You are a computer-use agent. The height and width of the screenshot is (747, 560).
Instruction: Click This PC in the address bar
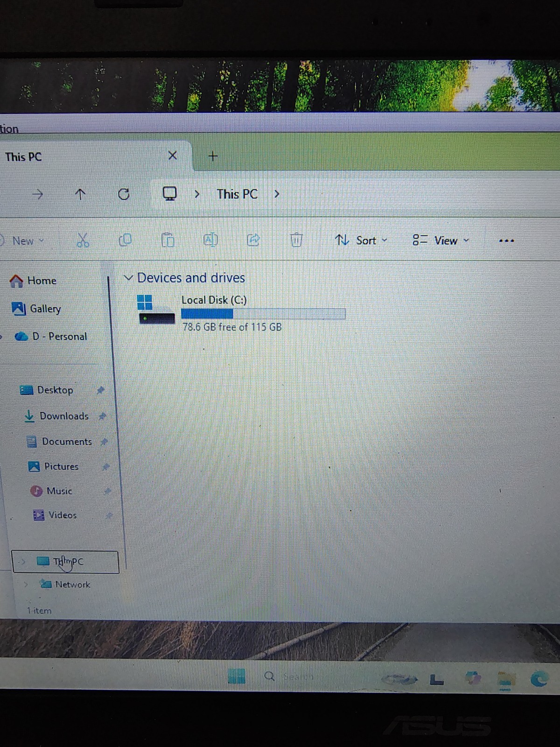237,194
